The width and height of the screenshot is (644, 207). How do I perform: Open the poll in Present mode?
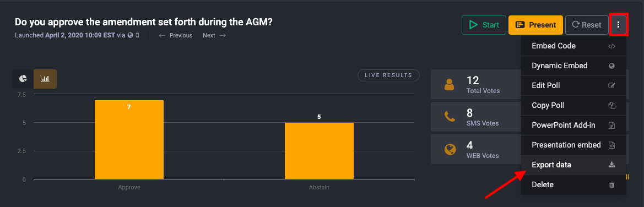[x=535, y=25]
